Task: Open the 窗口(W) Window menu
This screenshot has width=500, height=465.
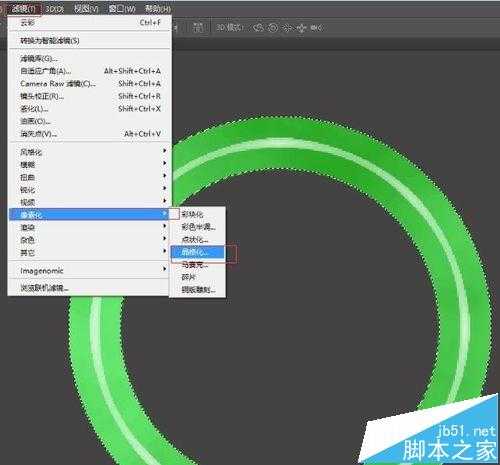Action: 122,9
